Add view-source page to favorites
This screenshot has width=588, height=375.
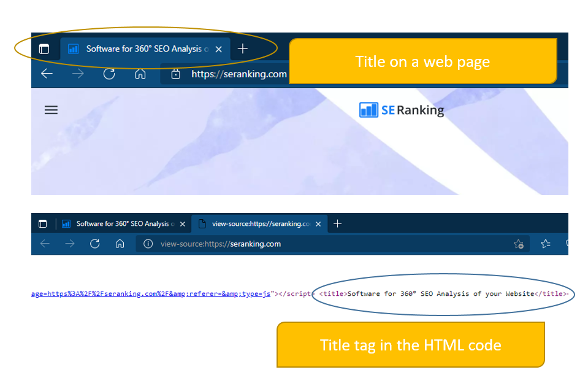tap(519, 244)
